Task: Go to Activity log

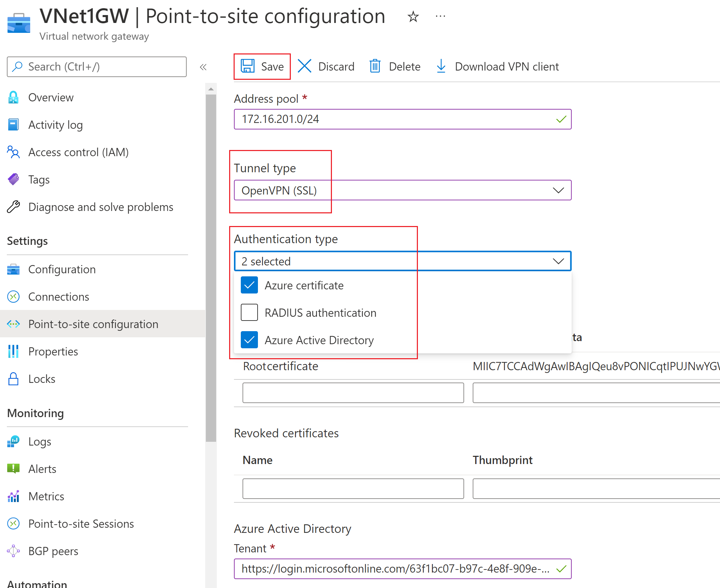Action: click(55, 125)
